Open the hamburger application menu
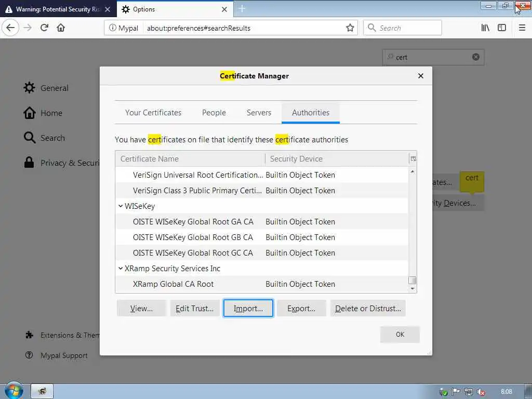Viewport: 532px width, 399px height. coord(522,28)
